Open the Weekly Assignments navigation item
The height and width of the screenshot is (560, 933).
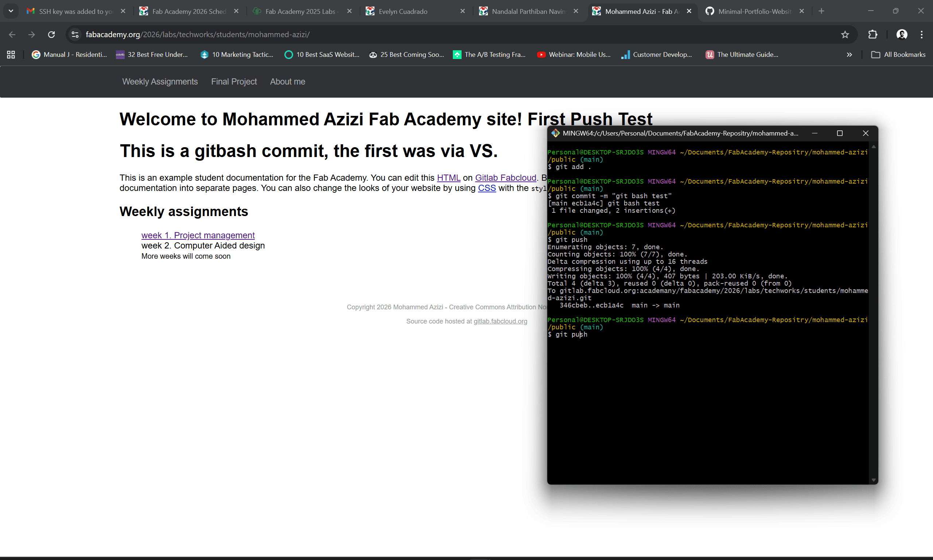(x=160, y=82)
